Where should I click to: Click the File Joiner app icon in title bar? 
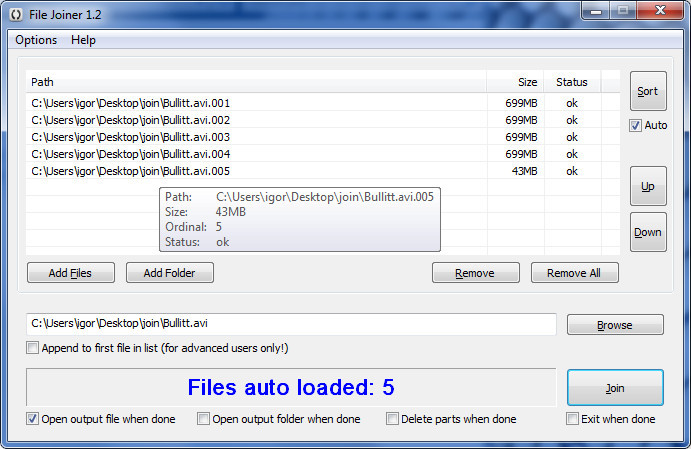(16, 15)
